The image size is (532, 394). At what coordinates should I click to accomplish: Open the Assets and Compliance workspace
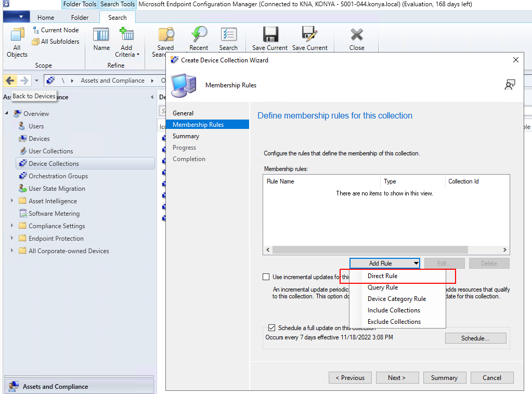tap(79, 387)
